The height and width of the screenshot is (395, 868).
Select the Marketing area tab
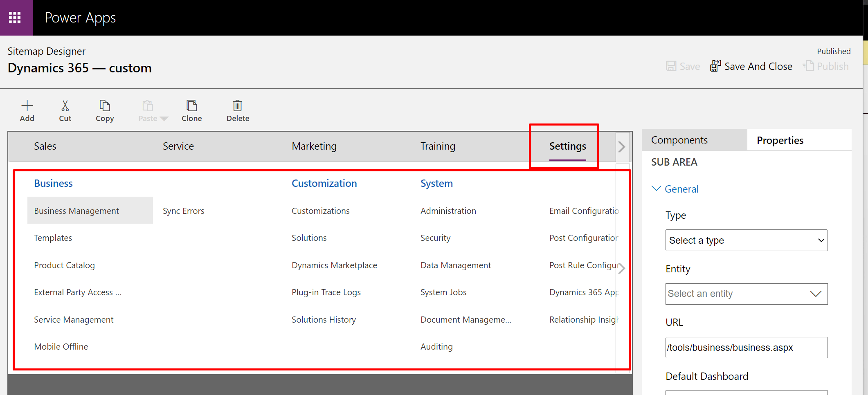[314, 146]
